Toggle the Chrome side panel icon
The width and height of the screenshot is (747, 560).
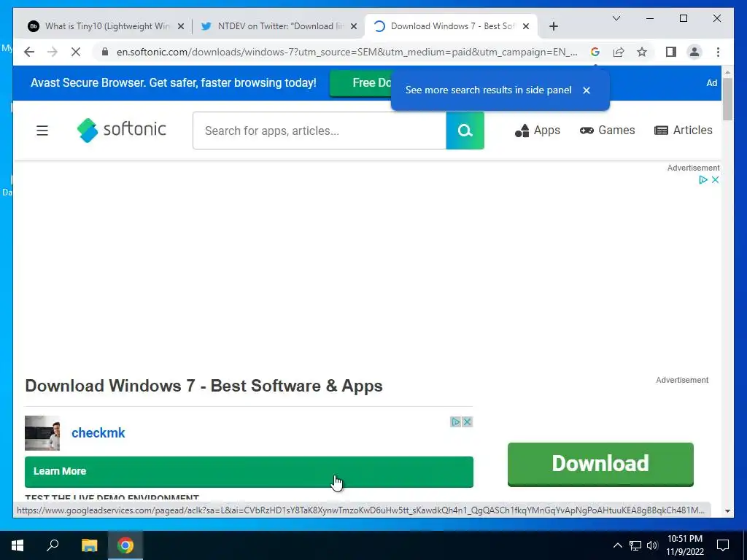coord(671,52)
